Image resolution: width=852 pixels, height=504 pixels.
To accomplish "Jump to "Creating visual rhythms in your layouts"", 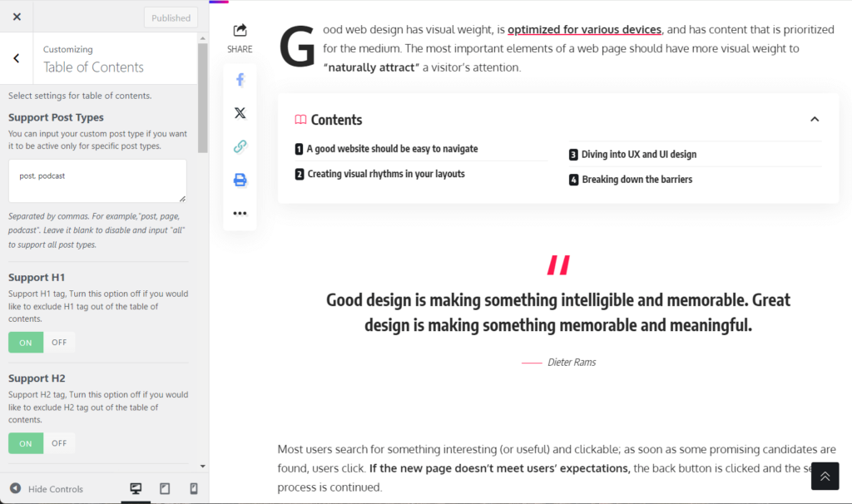I will tap(386, 174).
